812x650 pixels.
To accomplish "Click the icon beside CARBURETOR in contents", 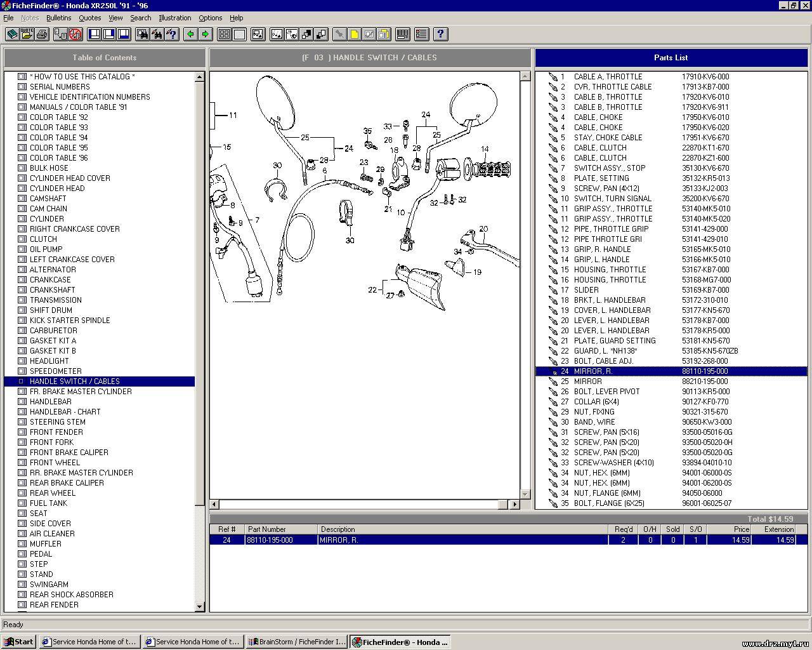I will point(22,331).
